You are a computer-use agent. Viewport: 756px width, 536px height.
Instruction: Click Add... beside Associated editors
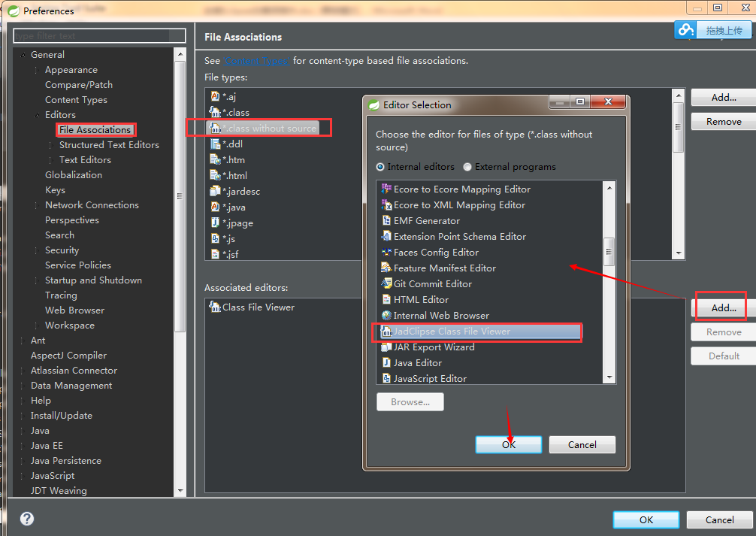(x=723, y=307)
